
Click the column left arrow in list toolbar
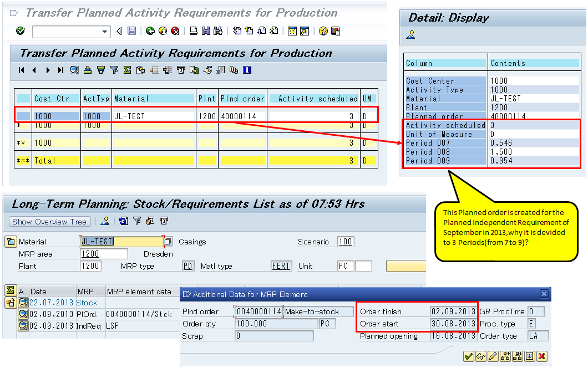coord(34,70)
